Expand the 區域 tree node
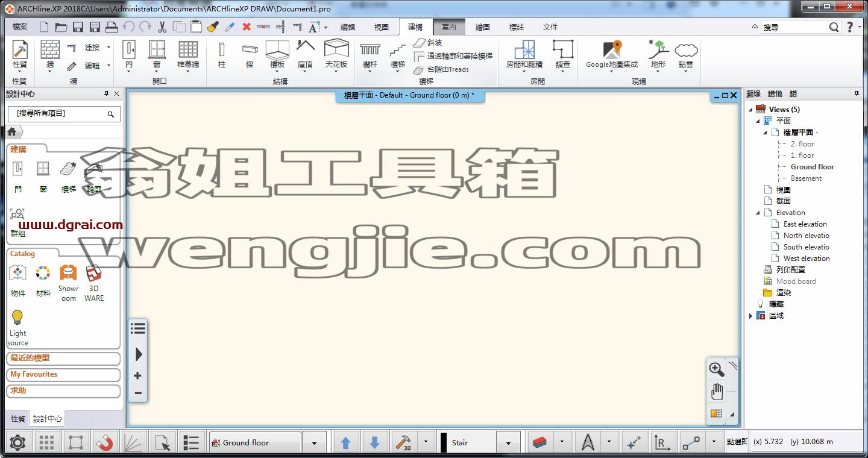The width and height of the screenshot is (868, 458). 751,316
